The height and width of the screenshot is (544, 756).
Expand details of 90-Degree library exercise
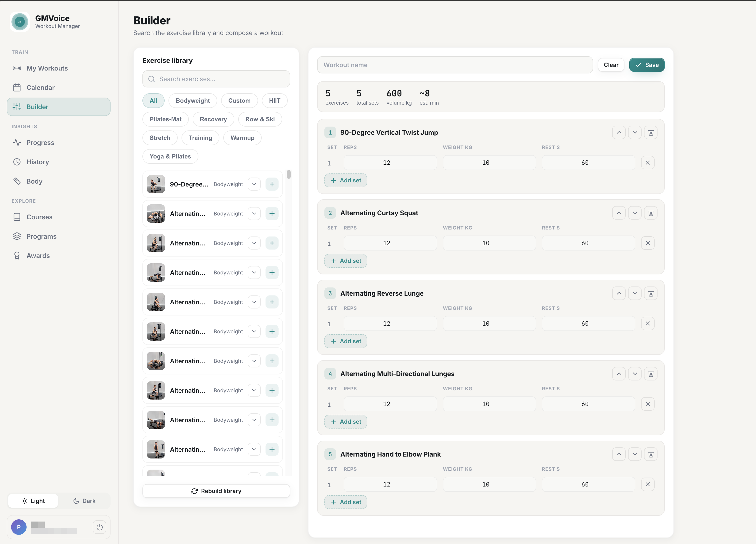click(254, 184)
